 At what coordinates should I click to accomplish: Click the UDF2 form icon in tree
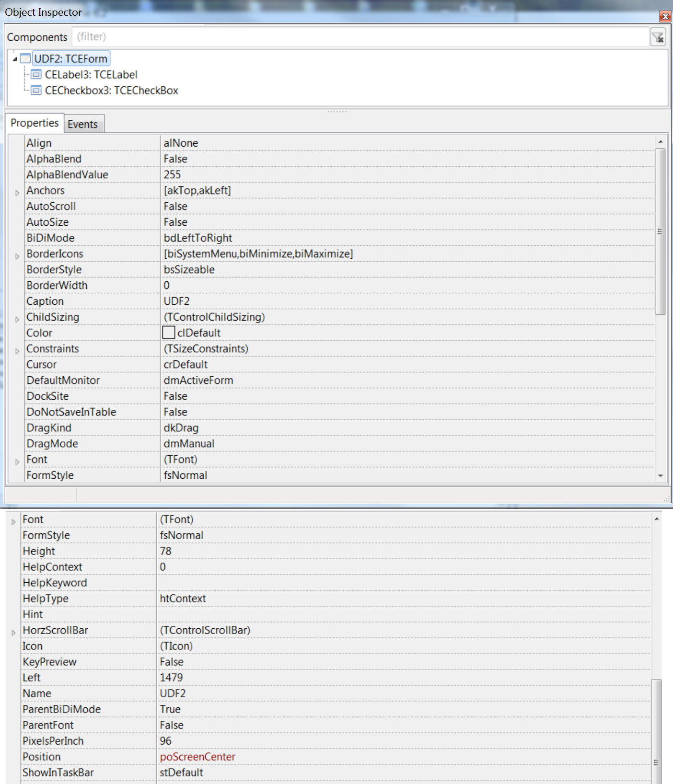[25, 59]
